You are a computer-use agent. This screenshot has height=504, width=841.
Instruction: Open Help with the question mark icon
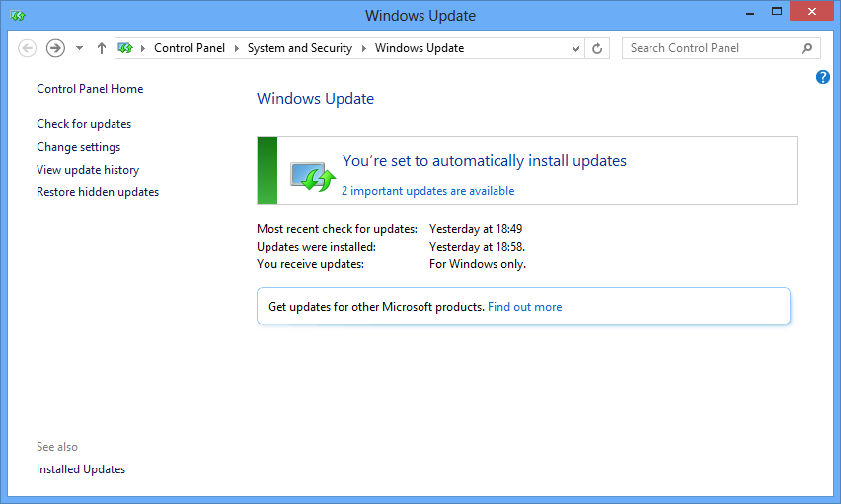tap(823, 77)
